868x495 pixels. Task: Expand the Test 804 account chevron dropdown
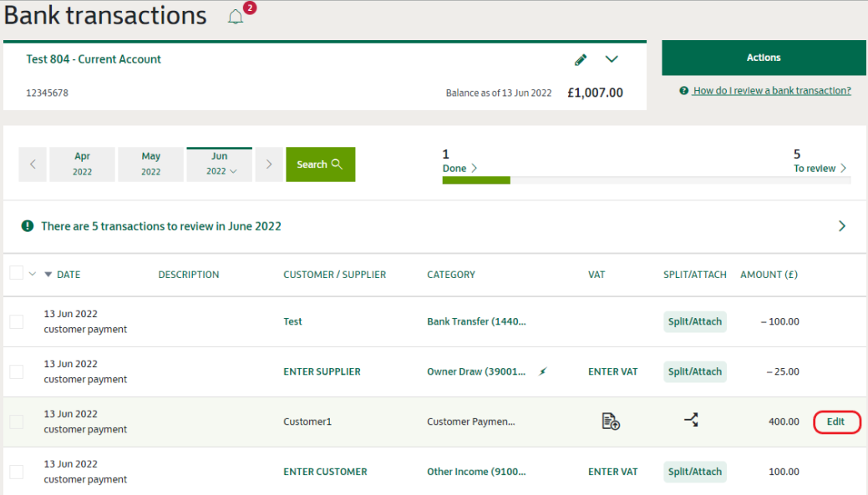tap(612, 59)
